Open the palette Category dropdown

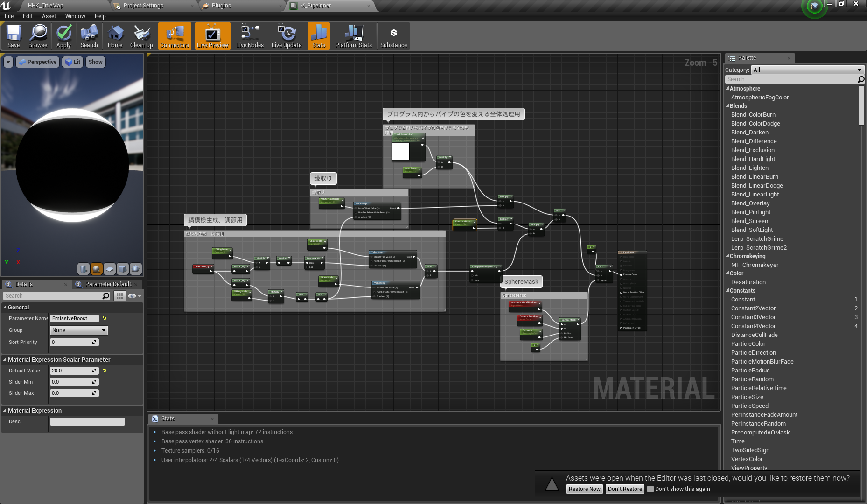coord(808,70)
